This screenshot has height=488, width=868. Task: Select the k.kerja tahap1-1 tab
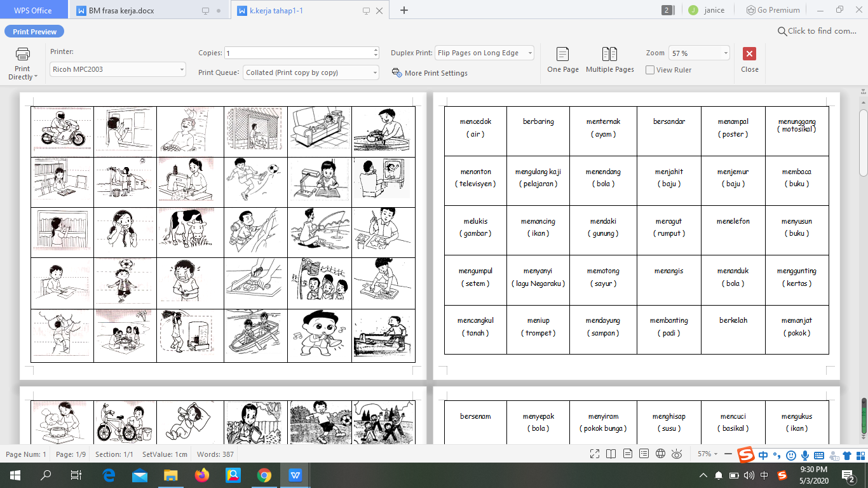pos(310,11)
